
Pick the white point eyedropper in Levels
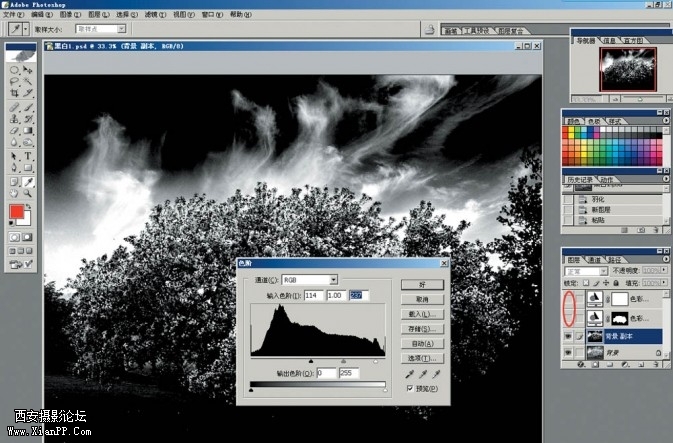pos(437,372)
